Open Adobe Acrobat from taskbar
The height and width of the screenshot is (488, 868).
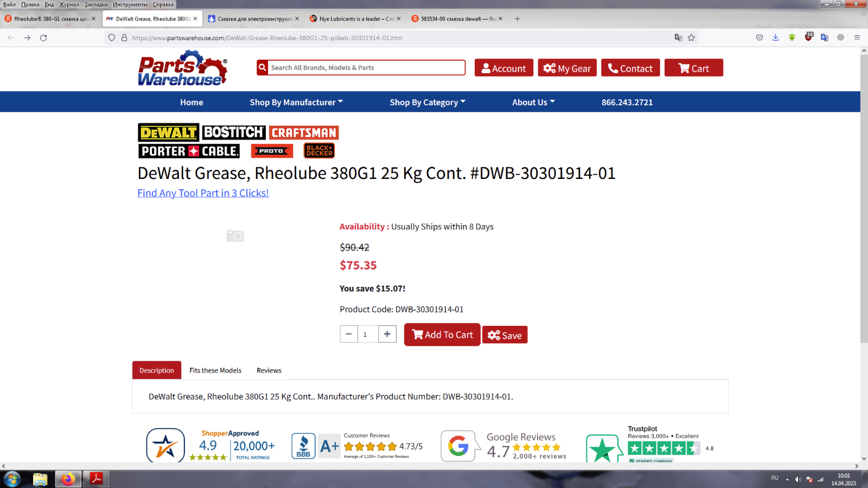[x=97, y=479]
